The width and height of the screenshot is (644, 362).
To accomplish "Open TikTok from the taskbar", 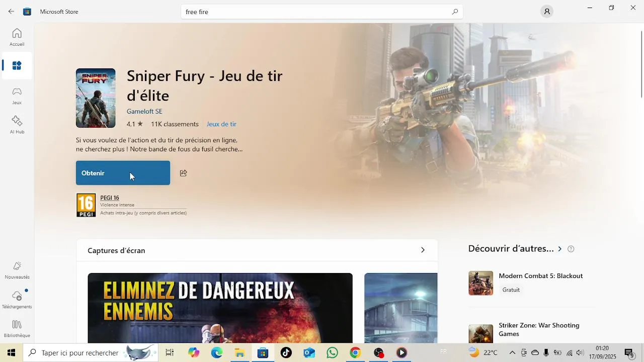I will click(286, 352).
